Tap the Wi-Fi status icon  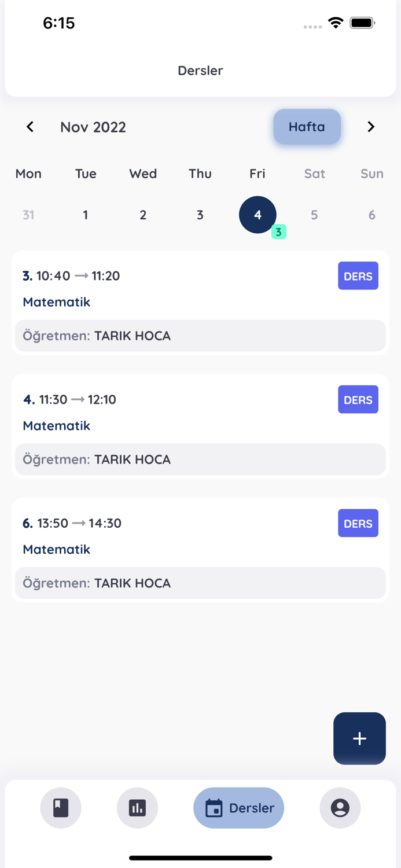coord(336,23)
